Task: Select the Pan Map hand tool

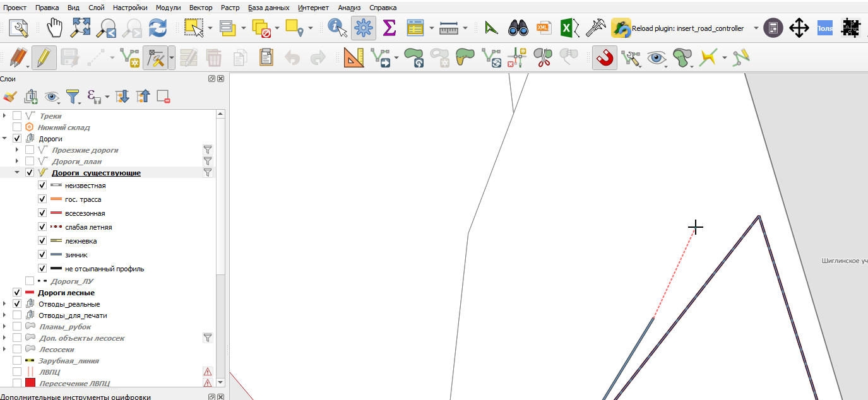Action: tap(56, 28)
